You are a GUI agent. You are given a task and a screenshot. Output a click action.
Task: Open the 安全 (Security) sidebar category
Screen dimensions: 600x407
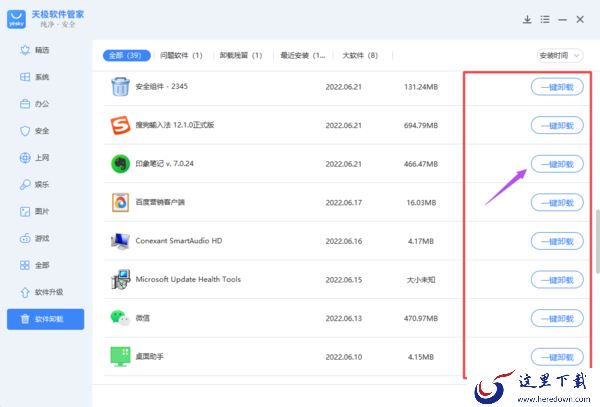point(34,131)
